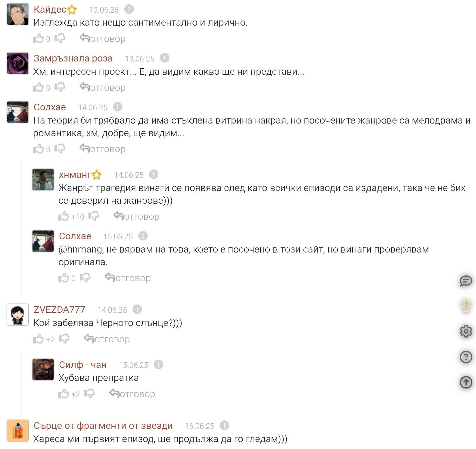This screenshot has height=449, width=476.
Task: Open Кайдес user profile name
Action: (50, 9)
